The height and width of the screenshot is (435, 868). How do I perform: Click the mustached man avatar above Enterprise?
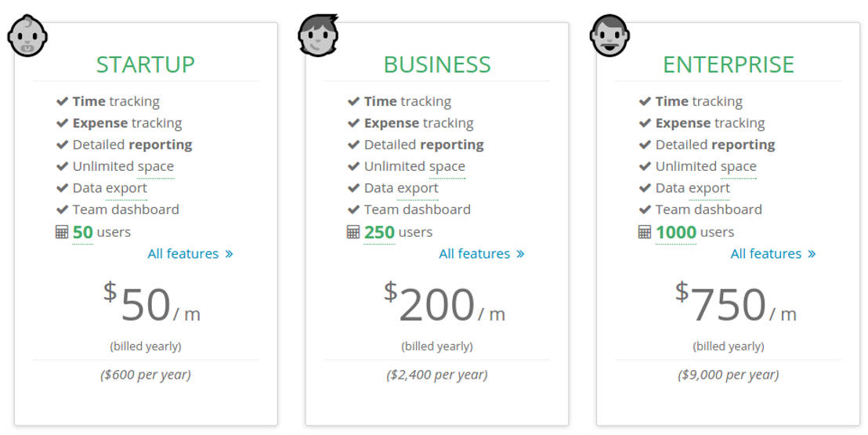(609, 36)
